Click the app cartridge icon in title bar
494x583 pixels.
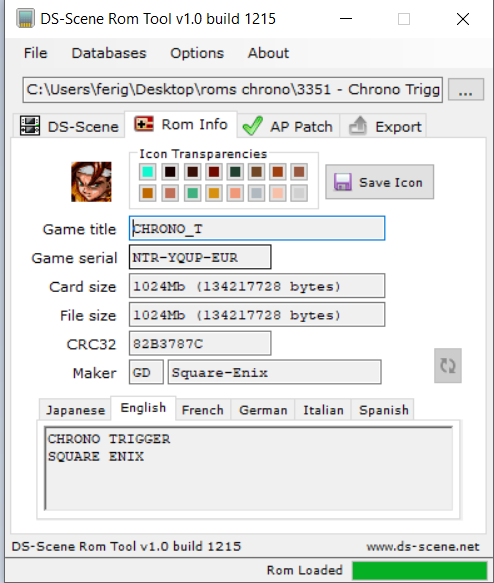click(25, 19)
